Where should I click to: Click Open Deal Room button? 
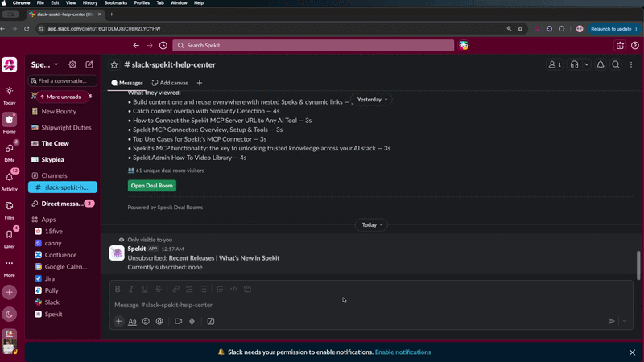point(152,186)
